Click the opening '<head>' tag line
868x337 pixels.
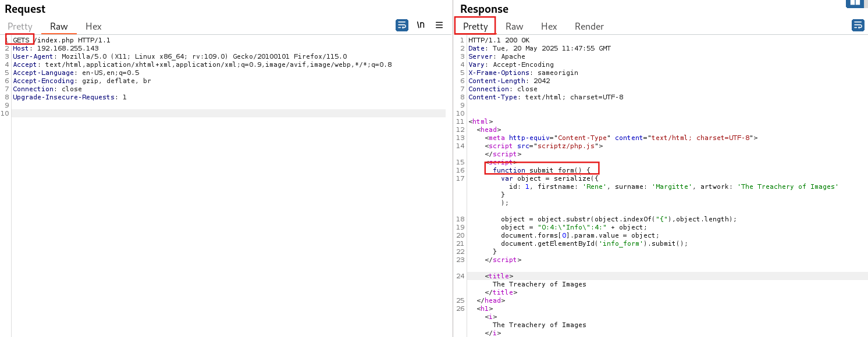click(x=489, y=130)
